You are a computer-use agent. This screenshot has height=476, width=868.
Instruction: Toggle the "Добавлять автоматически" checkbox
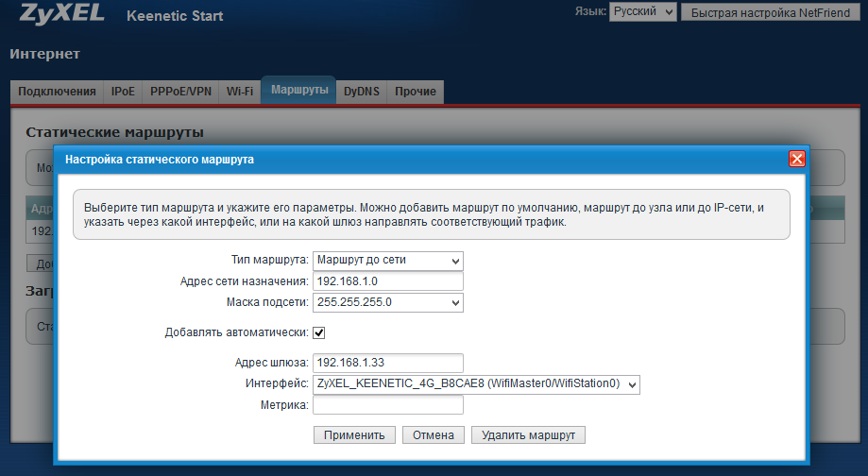point(319,332)
